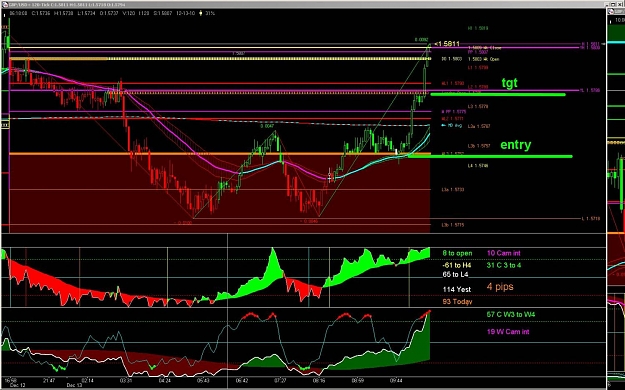Click the 06:10:08 time readout
This screenshot has height=390, width=625.
[x=18, y=13]
